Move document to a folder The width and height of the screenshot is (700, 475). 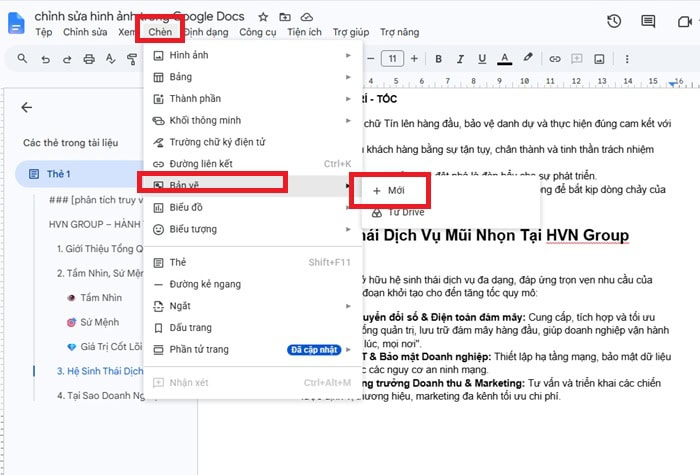(x=285, y=17)
